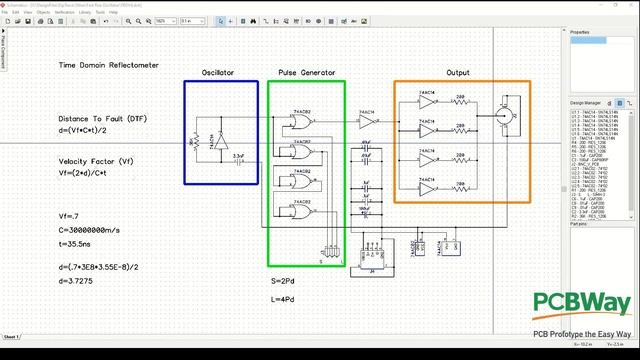The height and width of the screenshot is (360, 640).
Task: Open print preview from the toolbar
Action: [x=50, y=21]
